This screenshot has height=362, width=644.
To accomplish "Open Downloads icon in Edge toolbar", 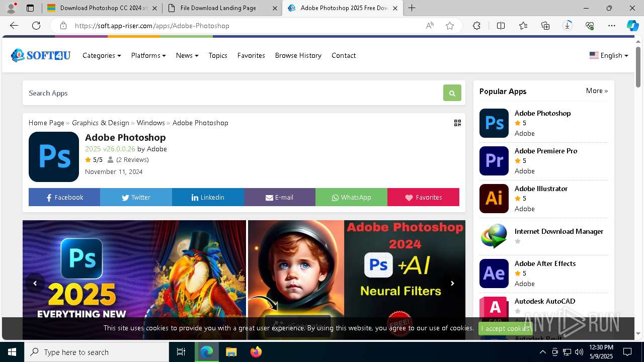I will pyautogui.click(x=568, y=26).
